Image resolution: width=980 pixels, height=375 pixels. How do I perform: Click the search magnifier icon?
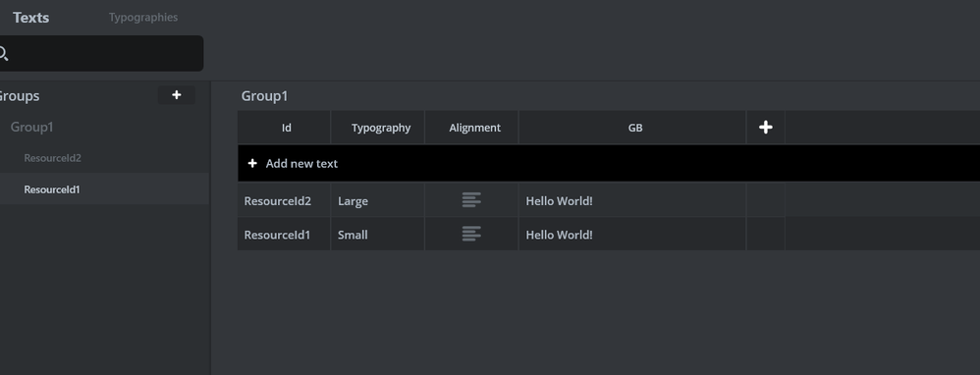pos(3,54)
